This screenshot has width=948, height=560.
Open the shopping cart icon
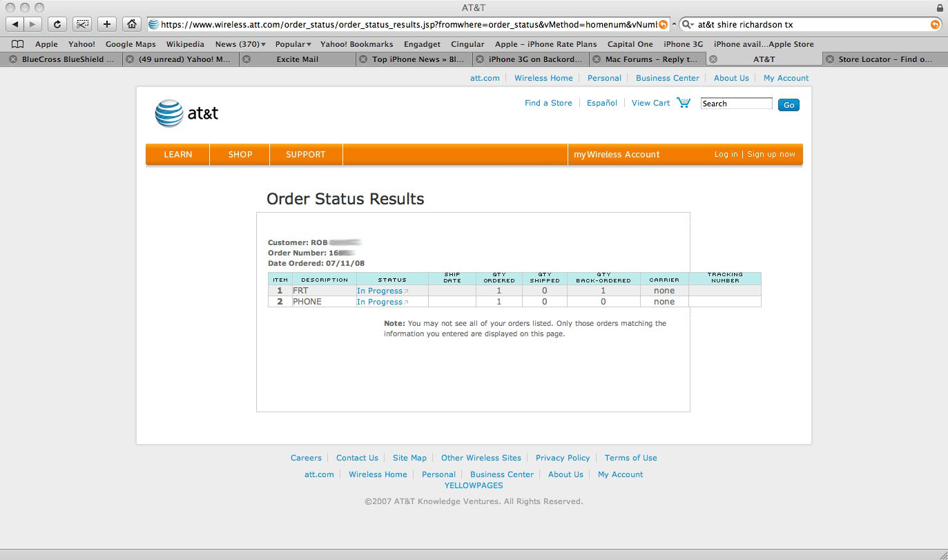pos(684,103)
